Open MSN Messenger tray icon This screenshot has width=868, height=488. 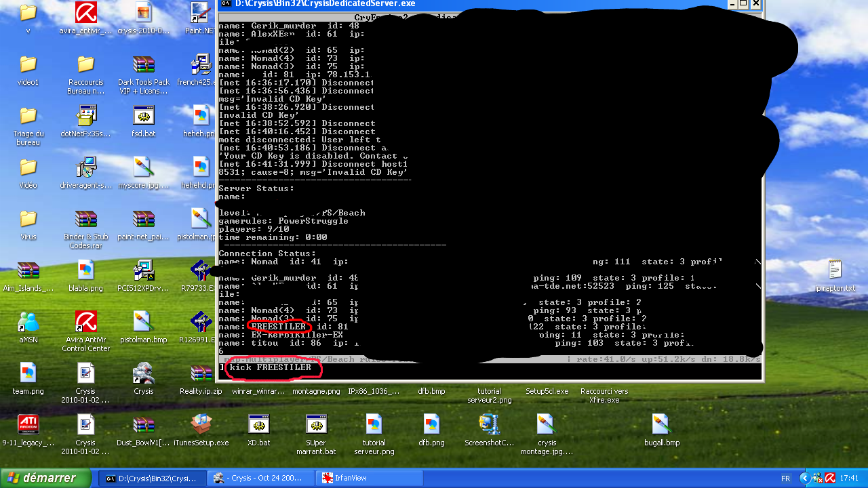[x=818, y=478]
